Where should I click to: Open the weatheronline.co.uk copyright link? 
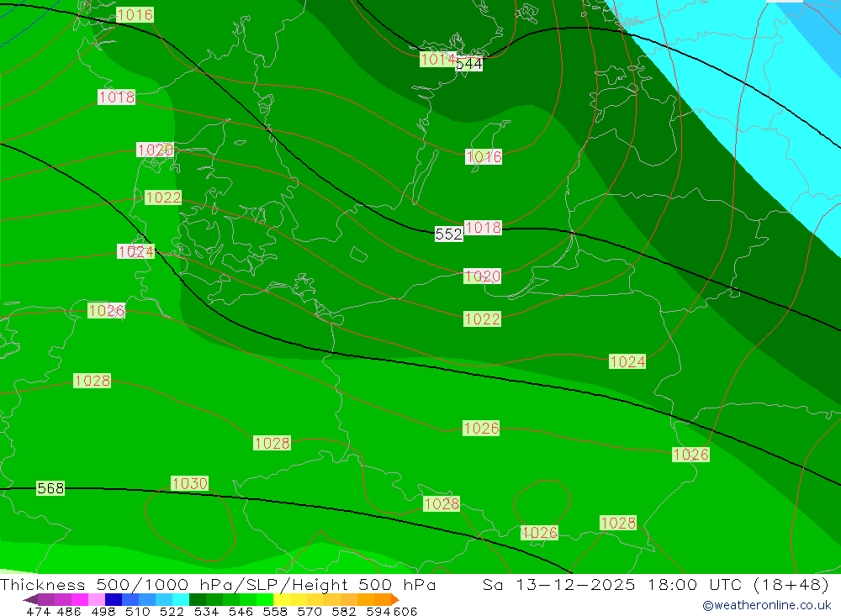coord(766,605)
